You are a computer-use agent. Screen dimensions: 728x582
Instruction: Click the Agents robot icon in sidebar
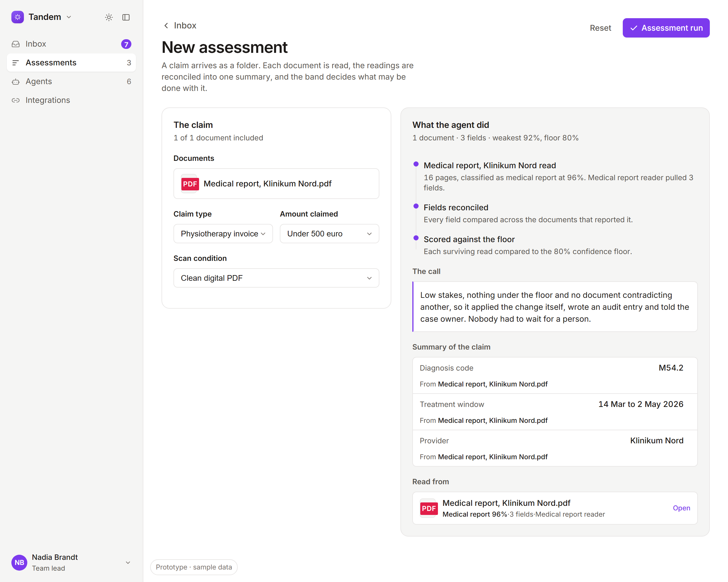tap(16, 82)
